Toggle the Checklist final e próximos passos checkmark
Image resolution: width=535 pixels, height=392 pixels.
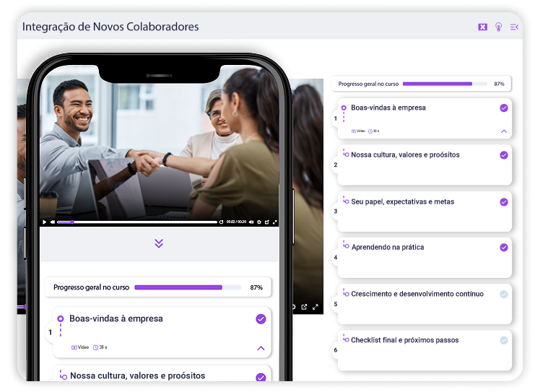pos(504,340)
